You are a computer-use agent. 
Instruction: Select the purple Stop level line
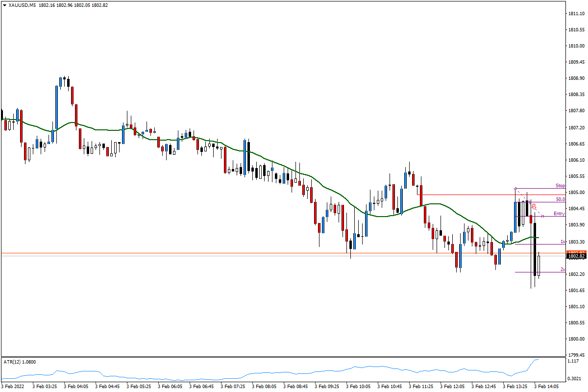click(540, 189)
